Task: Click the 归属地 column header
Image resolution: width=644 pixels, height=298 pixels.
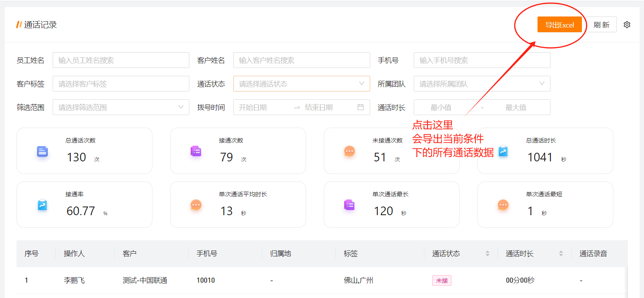Action: pos(281,254)
